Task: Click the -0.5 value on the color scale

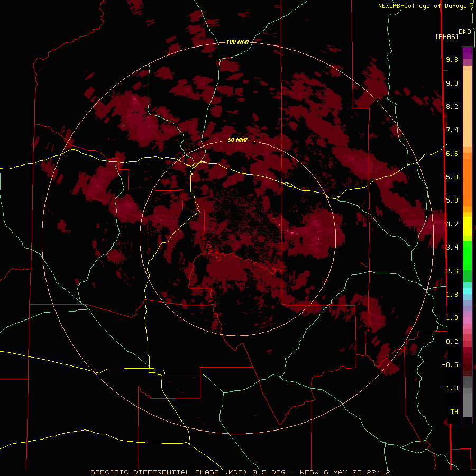Action: click(450, 365)
